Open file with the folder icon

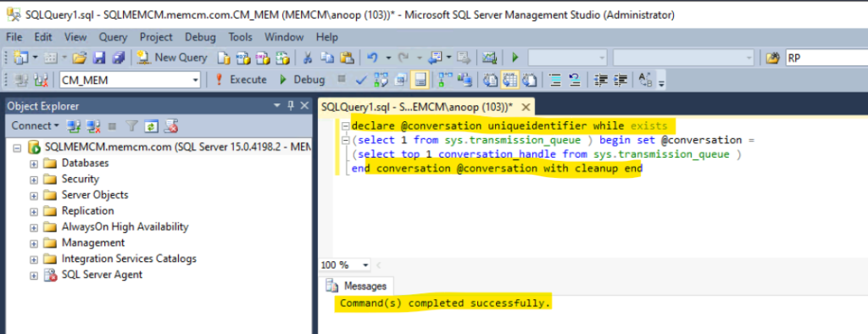[x=80, y=58]
